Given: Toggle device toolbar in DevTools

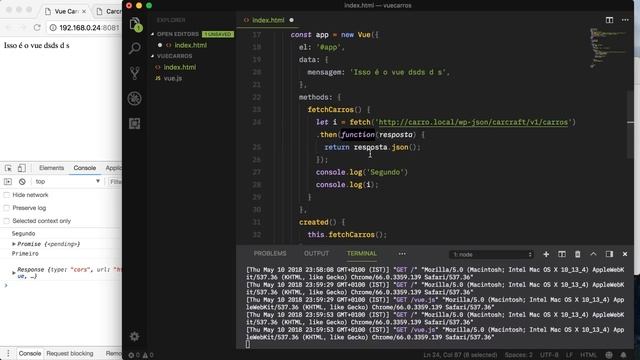Looking at the screenshot, I should [22, 168].
